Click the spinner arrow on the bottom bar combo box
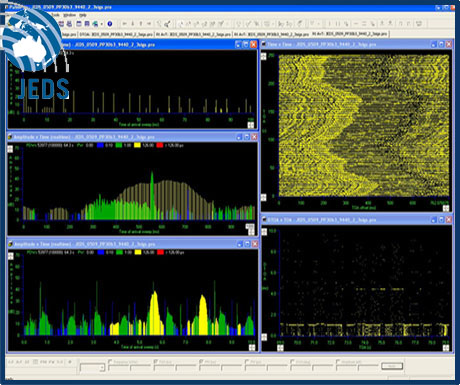 (x=102, y=368)
